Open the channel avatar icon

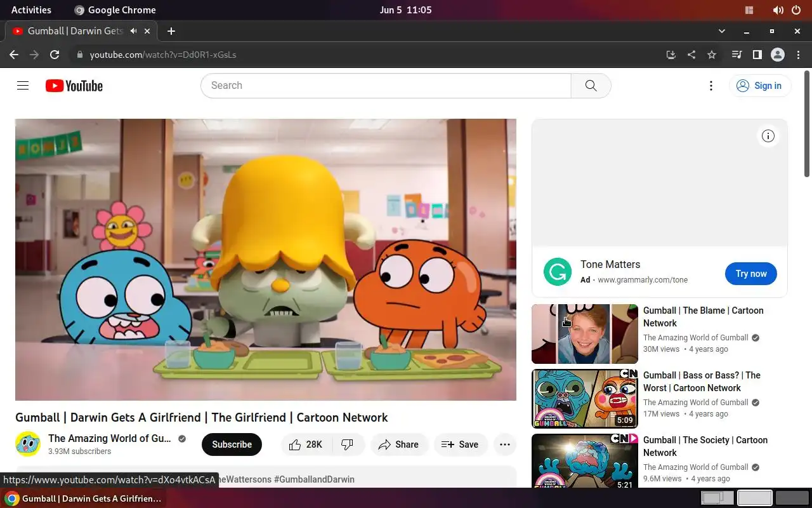pyautogui.click(x=28, y=444)
